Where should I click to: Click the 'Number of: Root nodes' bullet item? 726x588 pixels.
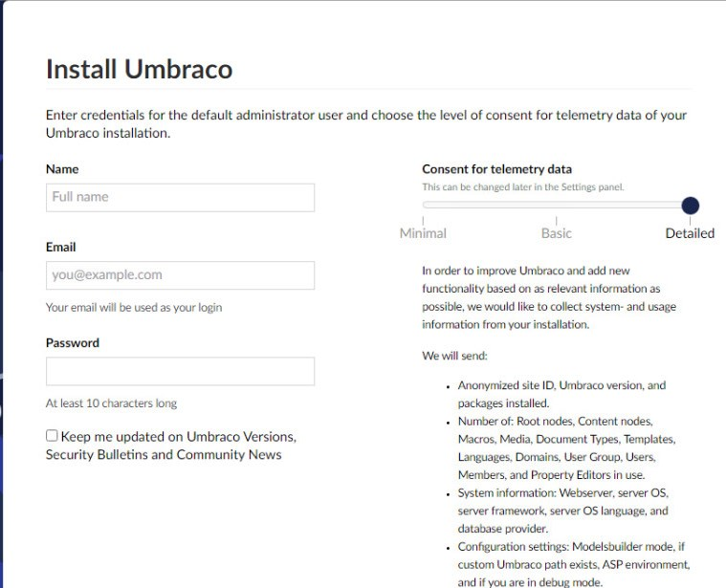coord(566,447)
